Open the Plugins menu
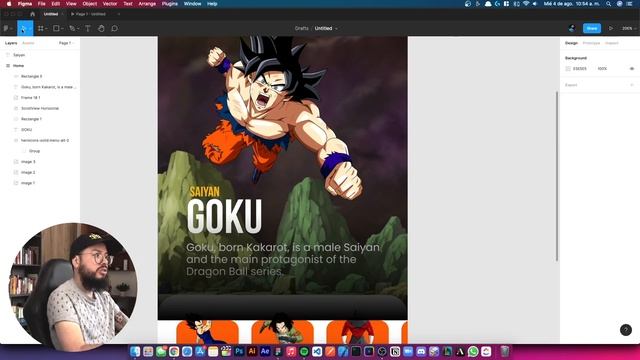The image size is (640, 360). coord(170,4)
